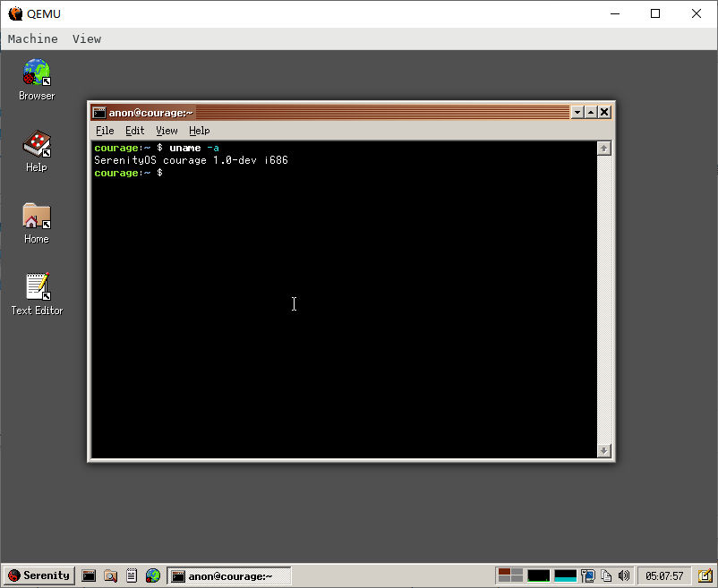Open the Serenity start menu

(39, 575)
